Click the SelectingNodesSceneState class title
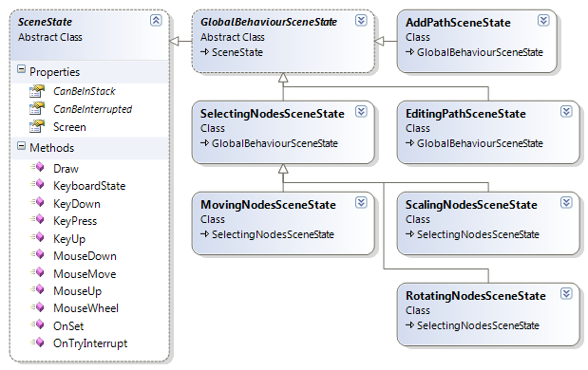This screenshot has height=370, width=588. (x=273, y=114)
